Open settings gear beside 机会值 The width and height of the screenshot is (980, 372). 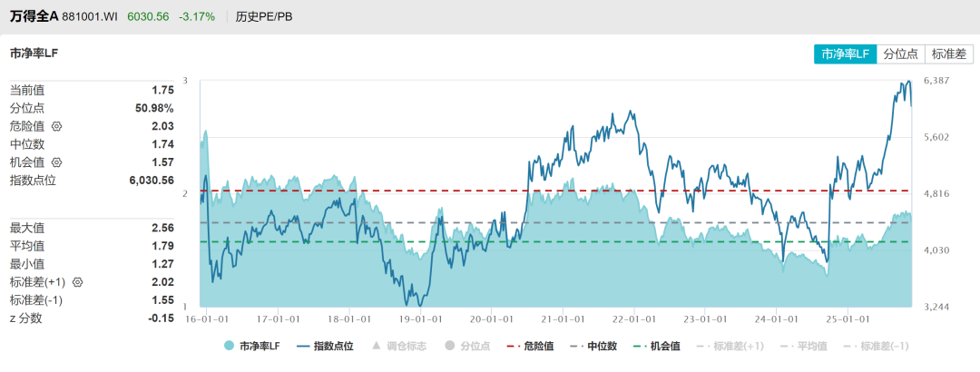click(56, 162)
